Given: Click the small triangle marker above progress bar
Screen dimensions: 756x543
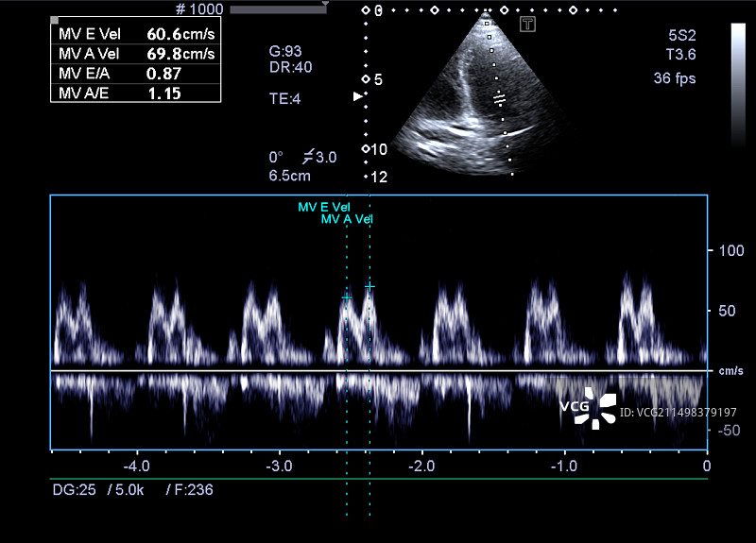Looking at the screenshot, I should tap(325, 5).
